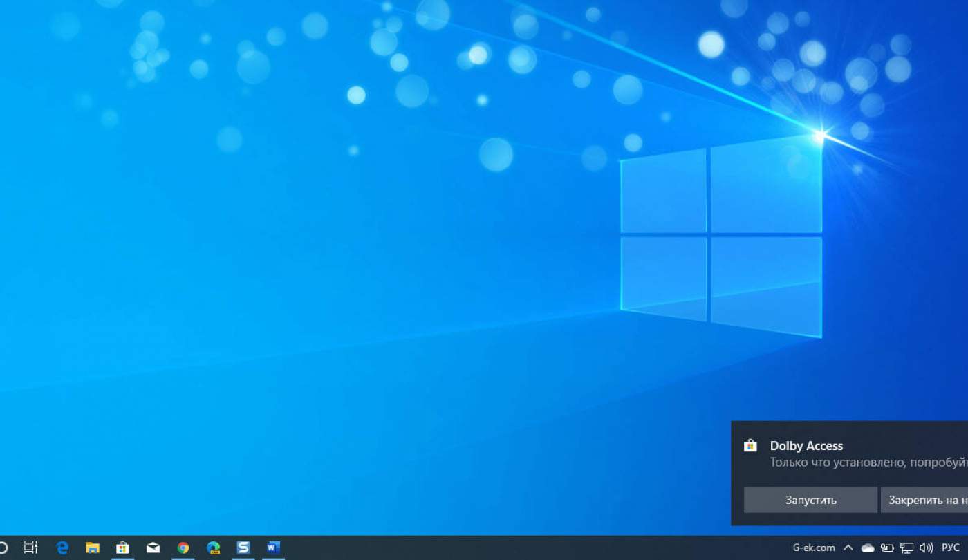Viewport: 968px width, 560px height.
Task: Click the 'Только что установлено' notification message
Action: click(x=868, y=463)
